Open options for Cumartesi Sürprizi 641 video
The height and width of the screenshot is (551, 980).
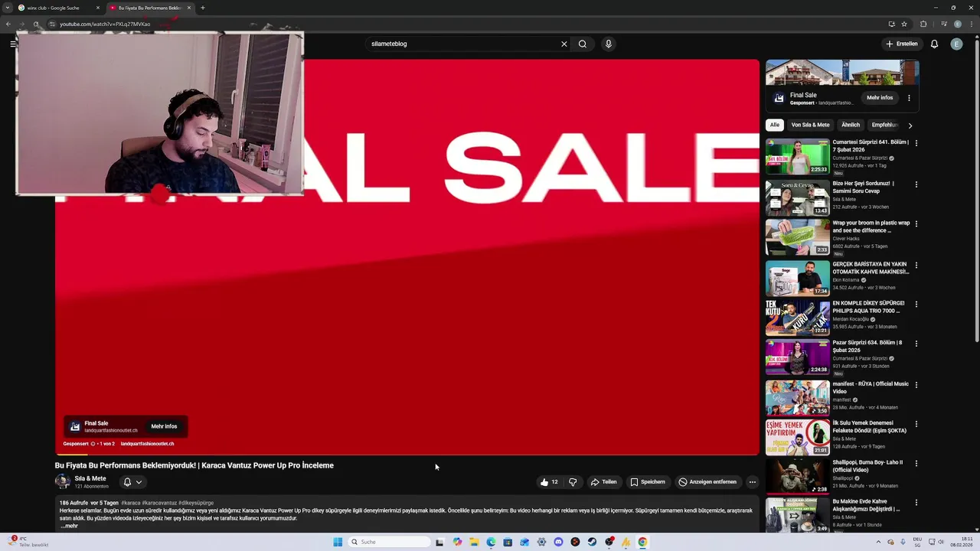(x=916, y=143)
